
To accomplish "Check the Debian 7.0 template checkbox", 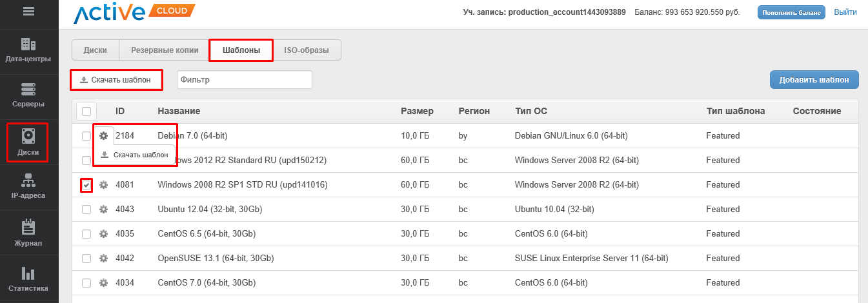I will point(86,136).
